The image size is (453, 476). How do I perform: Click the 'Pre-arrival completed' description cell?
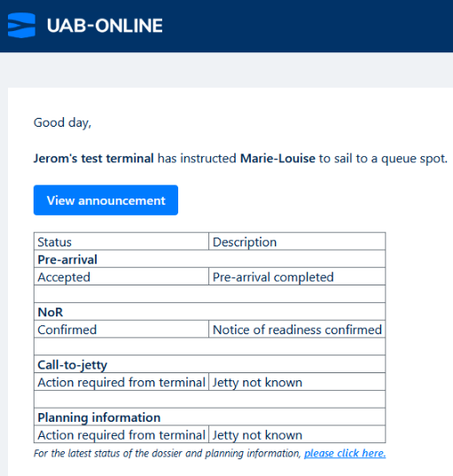(297, 277)
